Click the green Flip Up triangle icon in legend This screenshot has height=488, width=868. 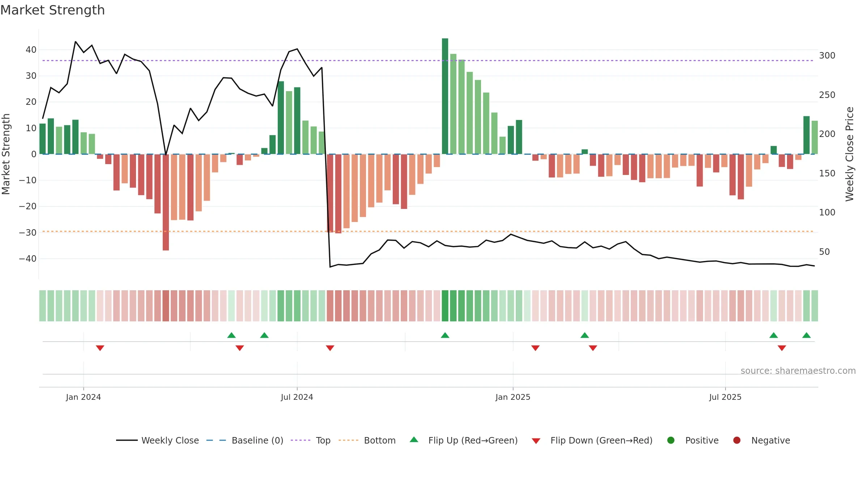tap(414, 440)
